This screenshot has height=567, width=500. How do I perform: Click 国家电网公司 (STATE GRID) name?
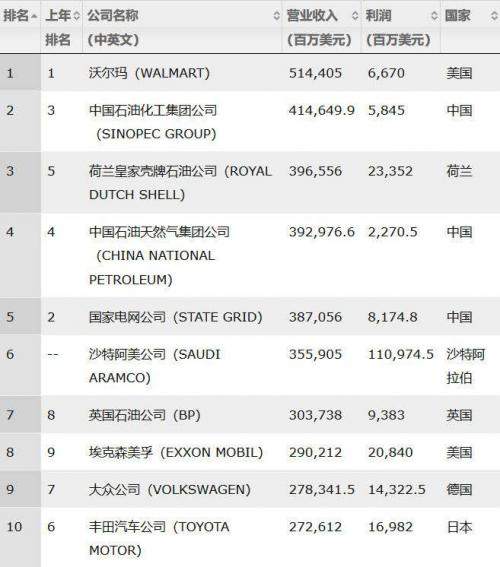pyautogui.click(x=176, y=317)
